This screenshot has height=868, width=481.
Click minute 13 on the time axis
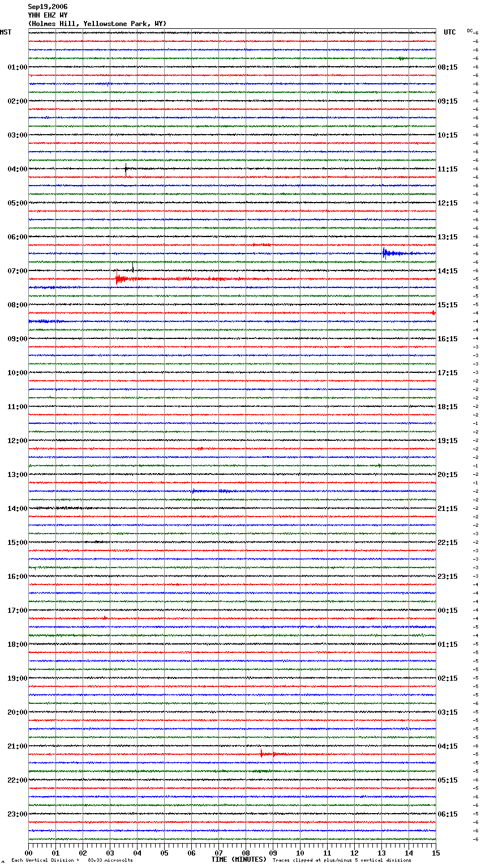[x=382, y=853]
